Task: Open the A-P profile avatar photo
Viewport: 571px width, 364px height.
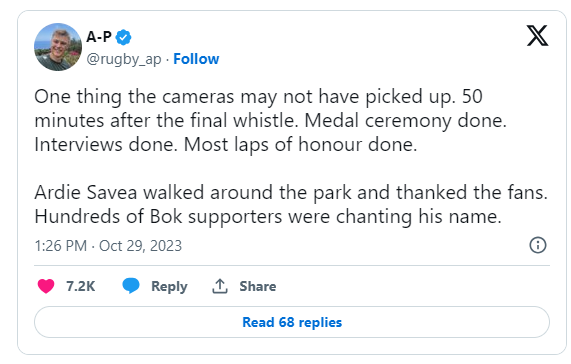Action: point(58,47)
